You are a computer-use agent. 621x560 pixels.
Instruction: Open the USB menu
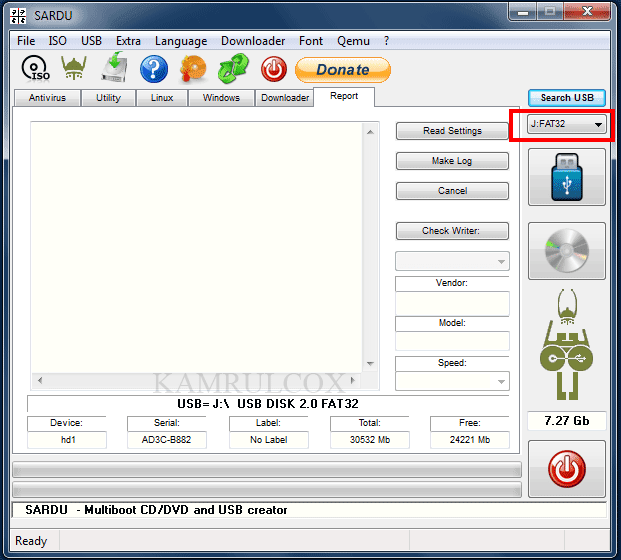tap(91, 41)
